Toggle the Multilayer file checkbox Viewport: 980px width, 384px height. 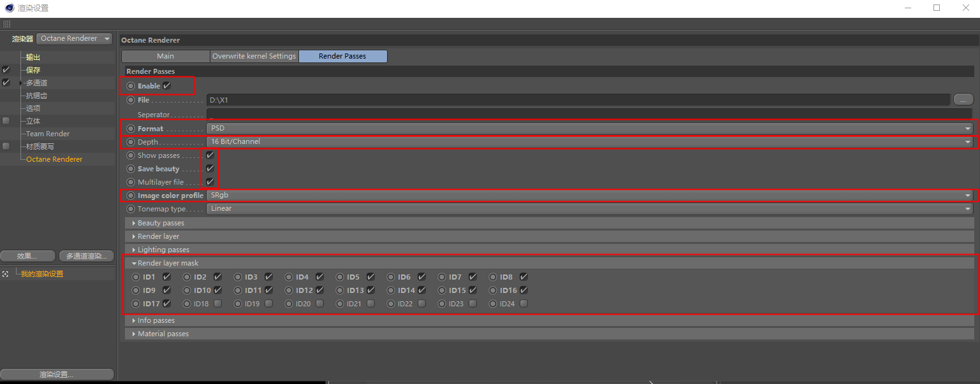[x=210, y=181]
